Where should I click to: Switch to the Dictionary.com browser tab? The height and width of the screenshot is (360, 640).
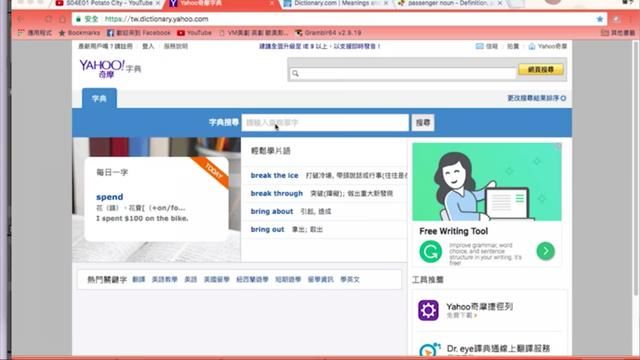pos(336,3)
